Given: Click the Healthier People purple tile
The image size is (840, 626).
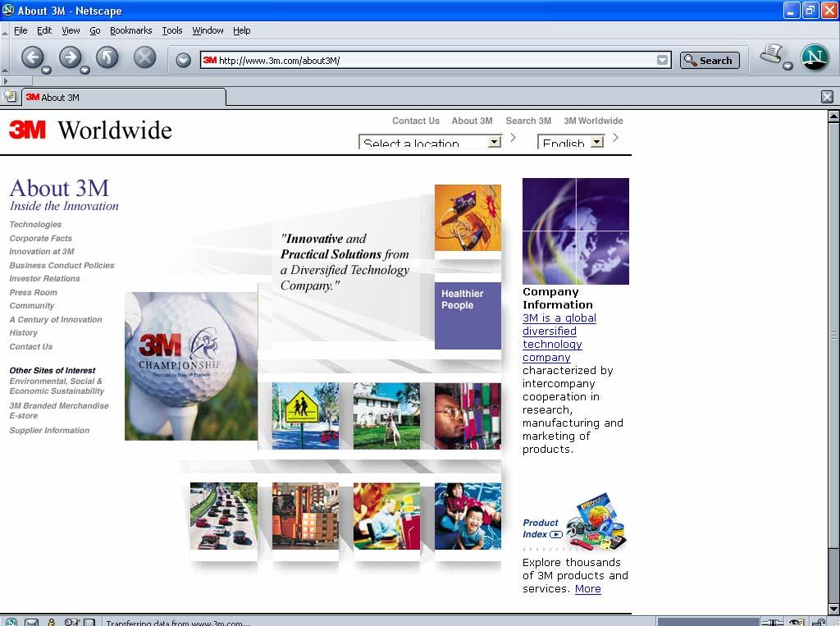Looking at the screenshot, I should 468,316.
